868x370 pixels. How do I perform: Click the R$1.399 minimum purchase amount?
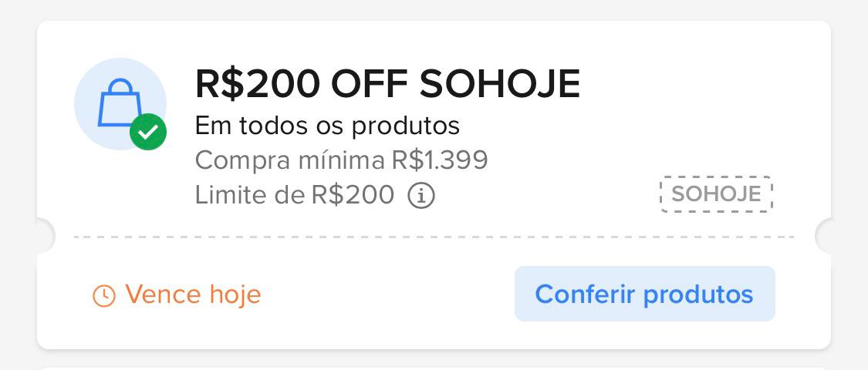click(x=440, y=160)
